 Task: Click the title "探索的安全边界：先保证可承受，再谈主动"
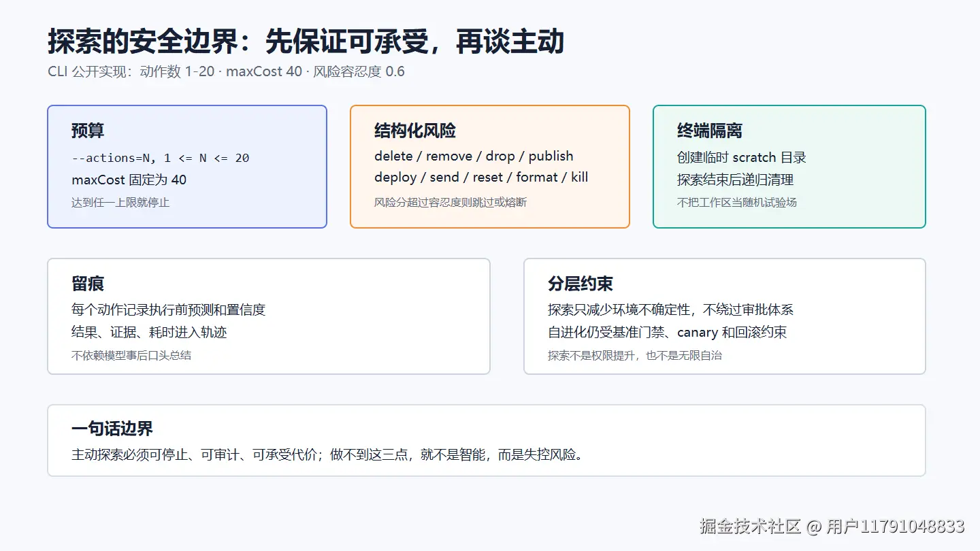(x=306, y=41)
